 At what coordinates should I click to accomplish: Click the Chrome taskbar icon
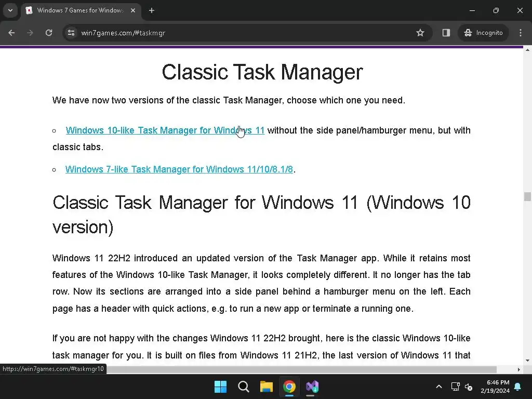tap(289, 387)
